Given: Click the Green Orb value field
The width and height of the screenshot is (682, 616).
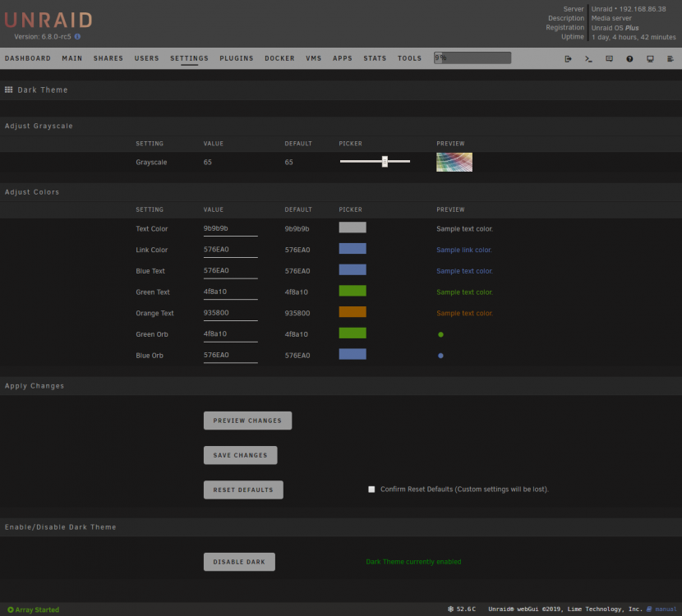Looking at the screenshot, I should [x=231, y=335].
